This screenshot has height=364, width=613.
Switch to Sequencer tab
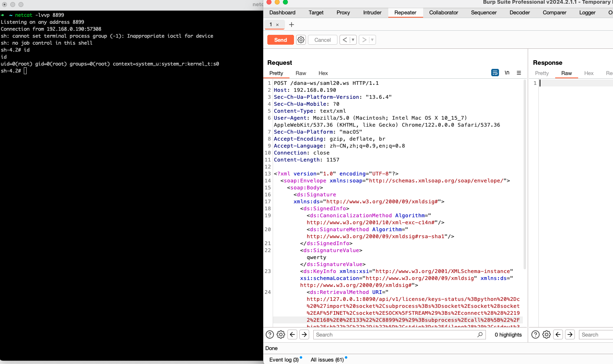pyautogui.click(x=484, y=13)
